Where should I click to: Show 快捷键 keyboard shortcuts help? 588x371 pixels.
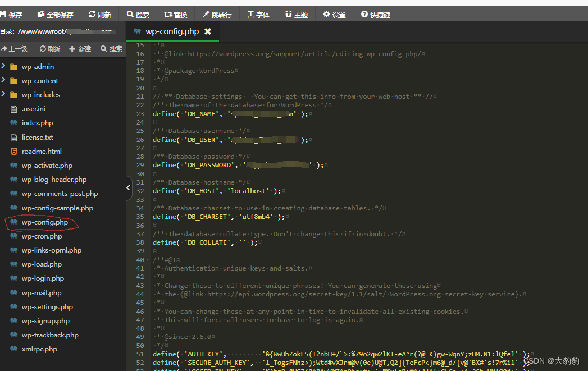point(376,15)
